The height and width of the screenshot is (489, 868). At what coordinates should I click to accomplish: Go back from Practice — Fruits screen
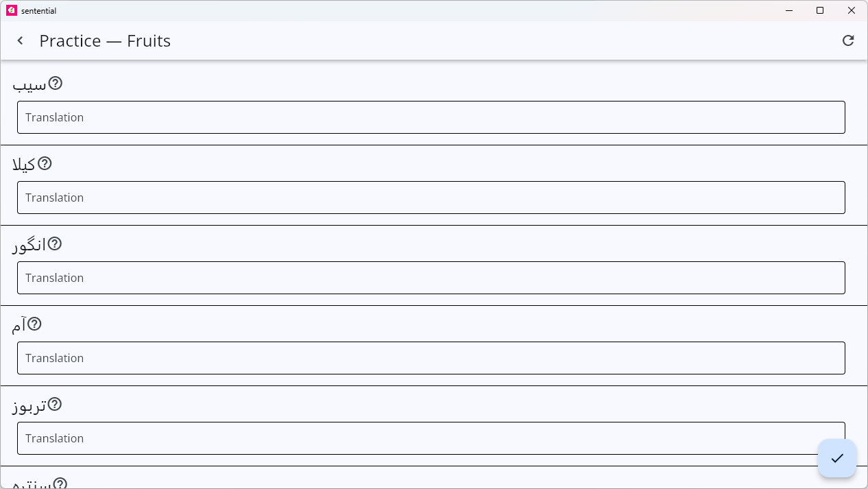point(21,40)
